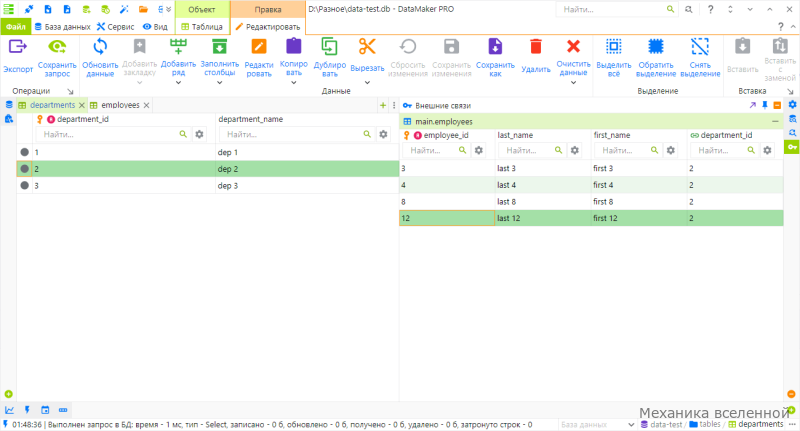Toggle row marker for department 3

point(24,186)
